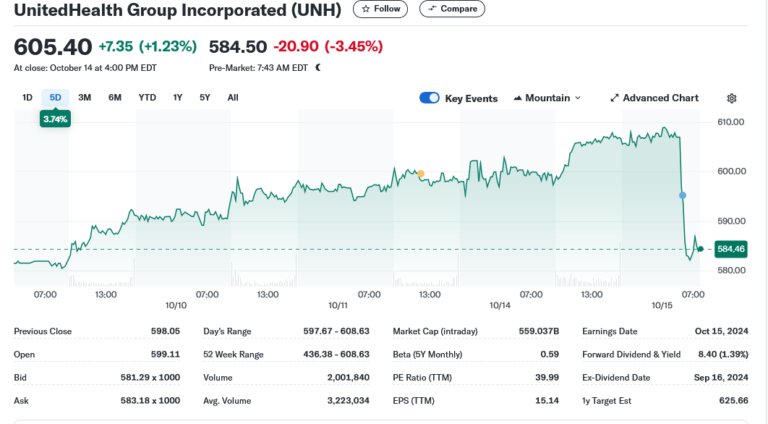Show the 1Y chart range
Screen dimensions: 768x424
177,97
